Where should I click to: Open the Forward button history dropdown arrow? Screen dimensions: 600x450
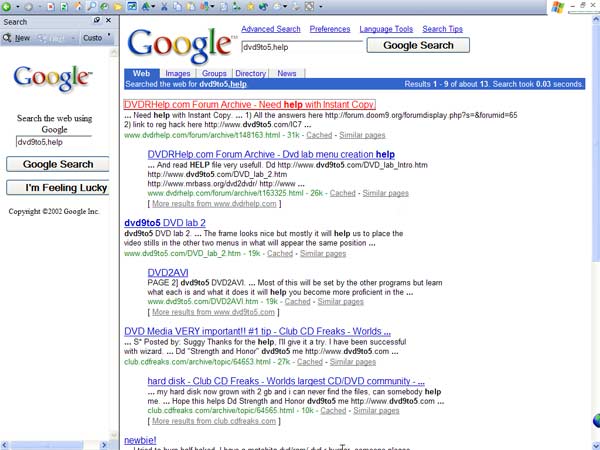[x=40, y=7]
